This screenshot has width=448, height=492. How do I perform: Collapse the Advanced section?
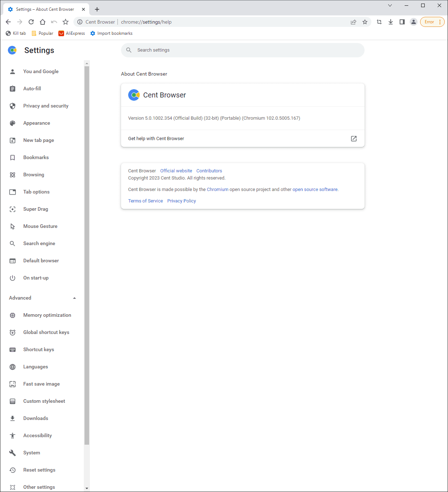pyautogui.click(x=43, y=298)
